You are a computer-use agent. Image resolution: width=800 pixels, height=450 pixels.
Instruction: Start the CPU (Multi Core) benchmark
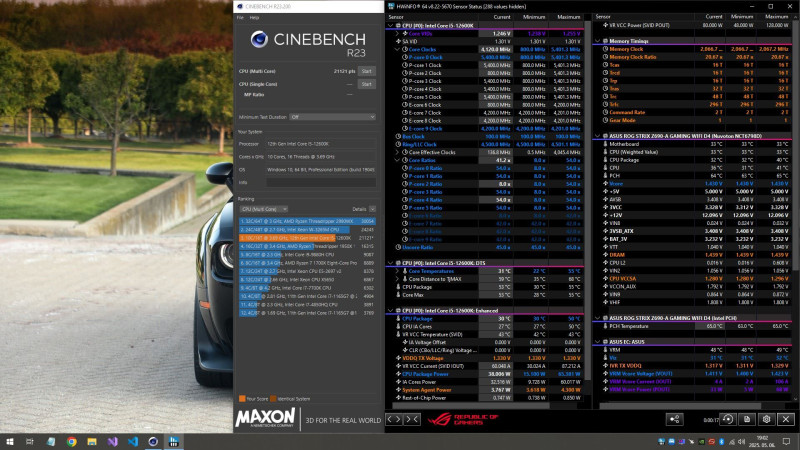click(x=366, y=71)
